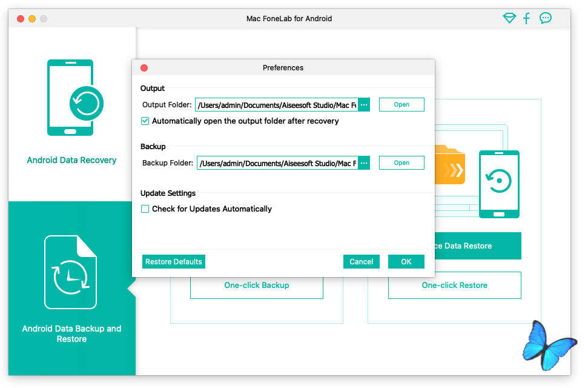Click the orange folder transfer icon
The image size is (588, 388).
pyautogui.click(x=450, y=164)
